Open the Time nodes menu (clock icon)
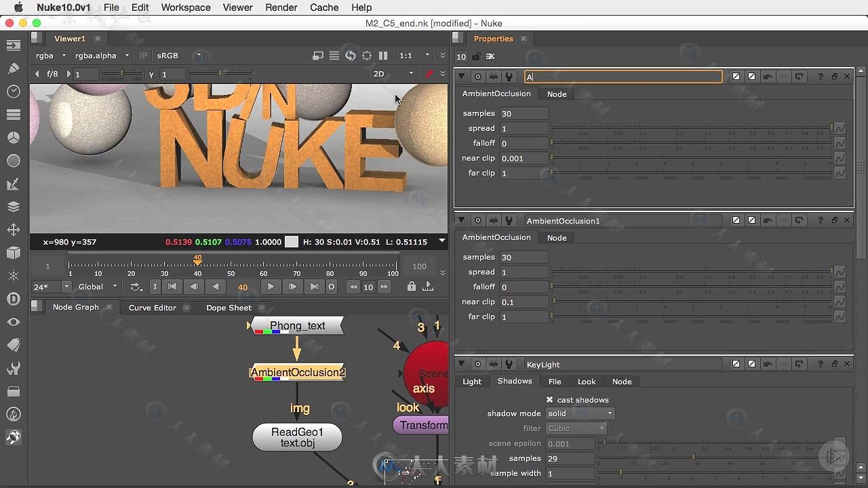 point(13,91)
